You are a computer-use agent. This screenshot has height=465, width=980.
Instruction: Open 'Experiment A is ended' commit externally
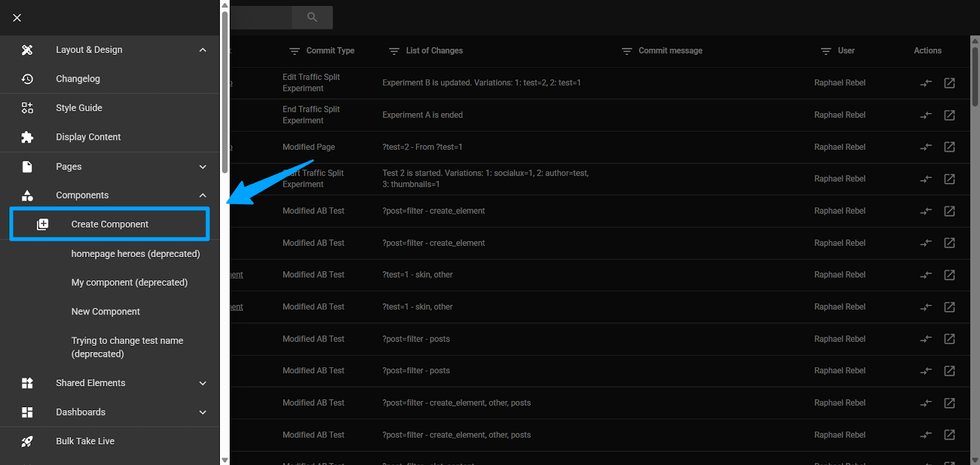click(949, 115)
